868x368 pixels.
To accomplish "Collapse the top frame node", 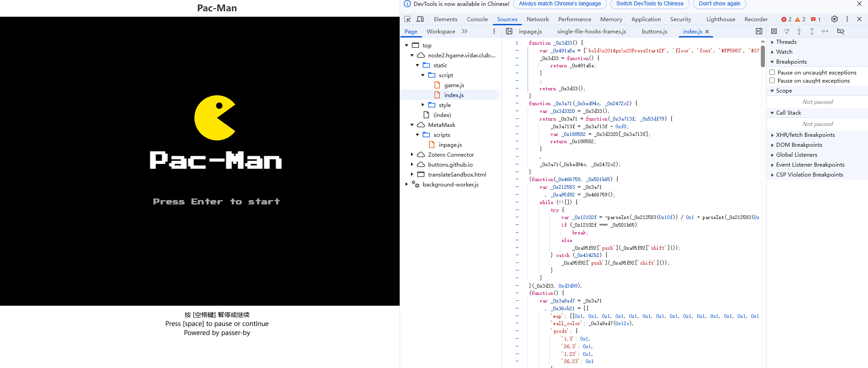I will (406, 45).
